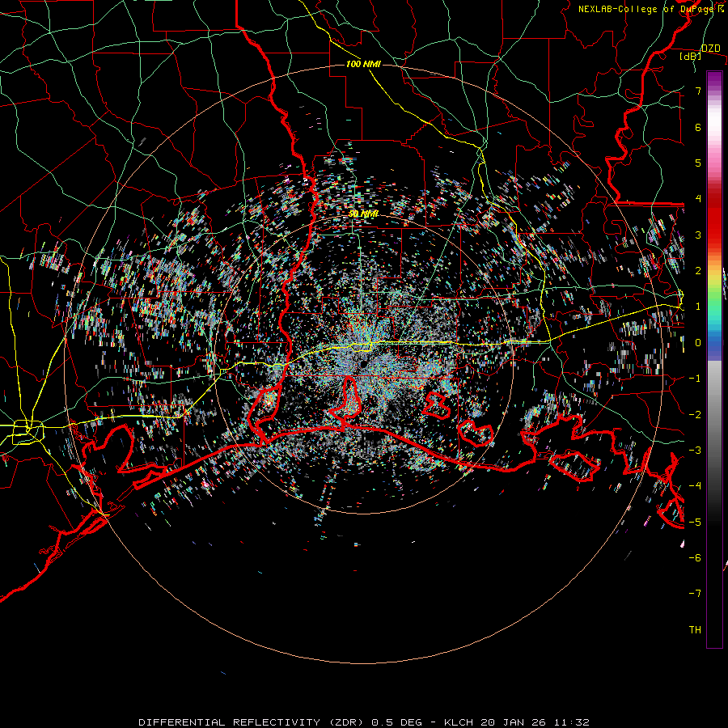The image size is (728, 728).
Task: Click the -6 dB tick on the color scale
Action: pos(695,558)
